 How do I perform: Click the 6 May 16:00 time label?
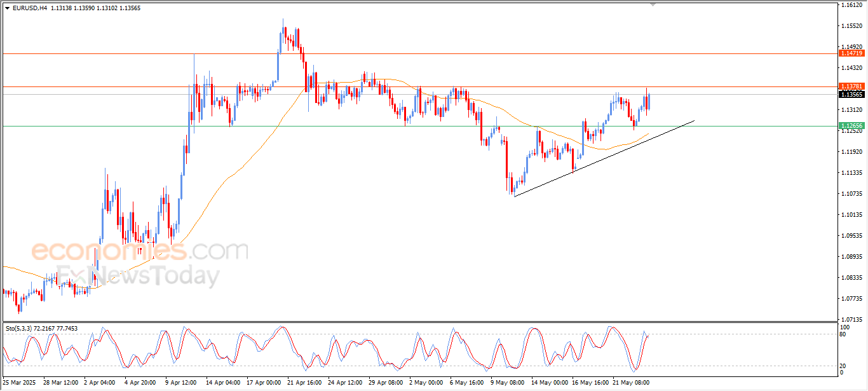pyautogui.click(x=468, y=383)
